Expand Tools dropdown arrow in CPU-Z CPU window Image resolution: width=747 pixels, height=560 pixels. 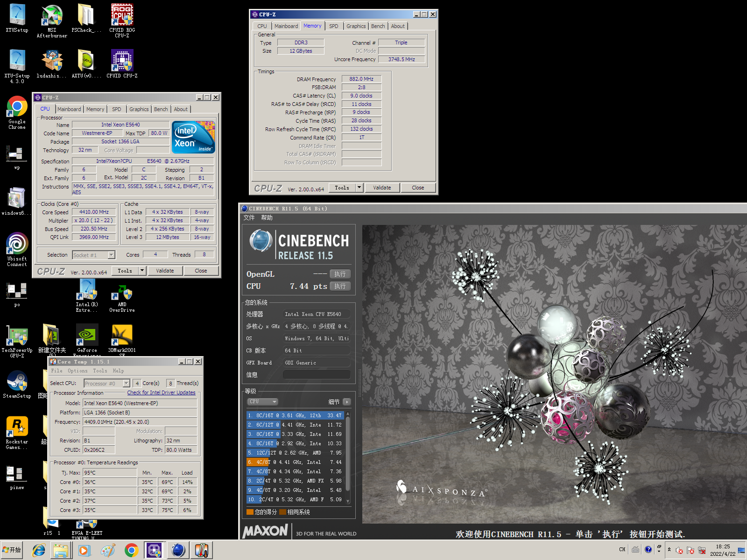[x=142, y=270]
